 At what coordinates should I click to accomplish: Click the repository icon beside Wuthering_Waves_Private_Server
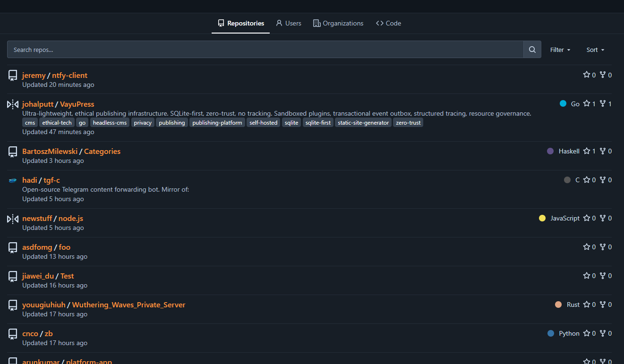point(13,305)
